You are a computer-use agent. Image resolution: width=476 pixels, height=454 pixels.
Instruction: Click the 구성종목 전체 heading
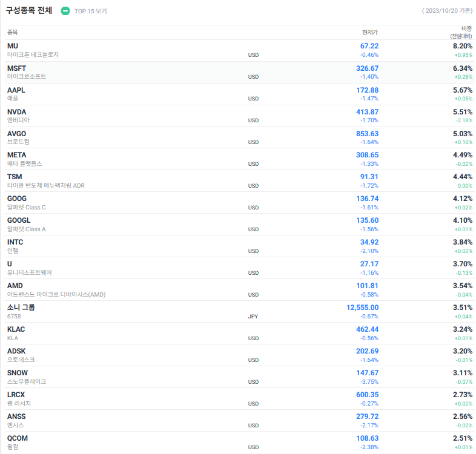(29, 11)
